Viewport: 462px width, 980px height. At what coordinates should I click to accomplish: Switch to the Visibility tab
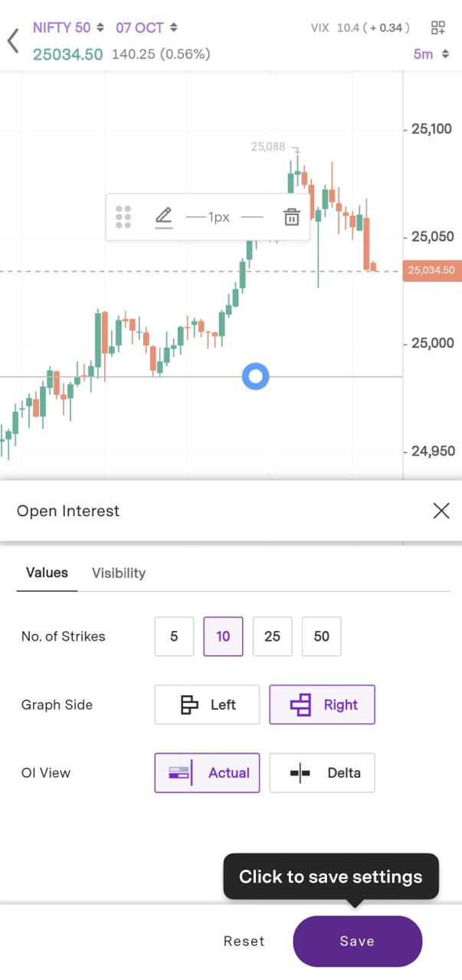coord(119,573)
